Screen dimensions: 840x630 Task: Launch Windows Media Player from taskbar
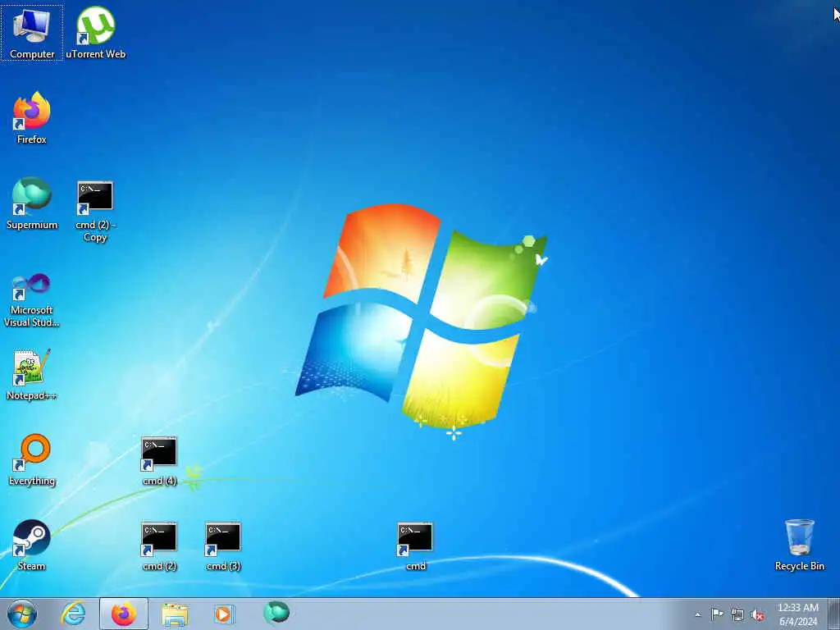point(223,614)
